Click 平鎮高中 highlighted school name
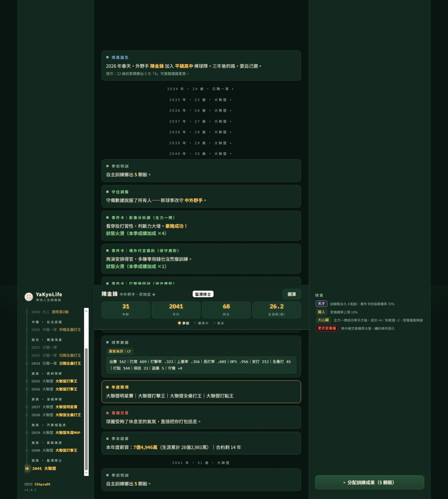Screen dimensions: 448x499 tap(184, 66)
